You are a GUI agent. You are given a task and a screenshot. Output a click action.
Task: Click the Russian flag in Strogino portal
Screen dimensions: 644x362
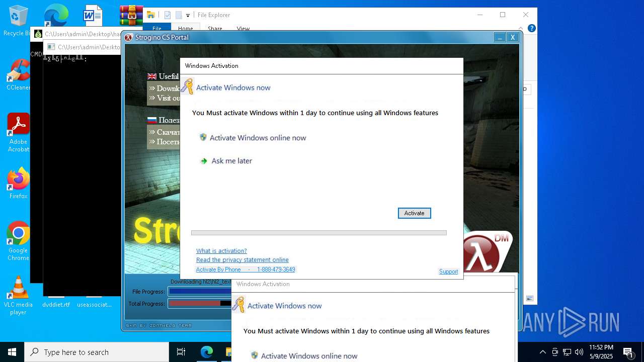click(152, 120)
